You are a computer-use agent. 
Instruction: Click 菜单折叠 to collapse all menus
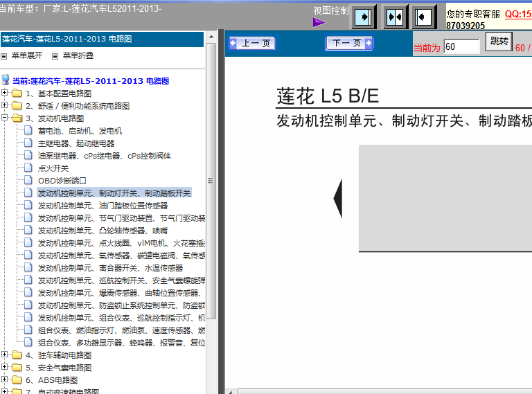click(78, 55)
